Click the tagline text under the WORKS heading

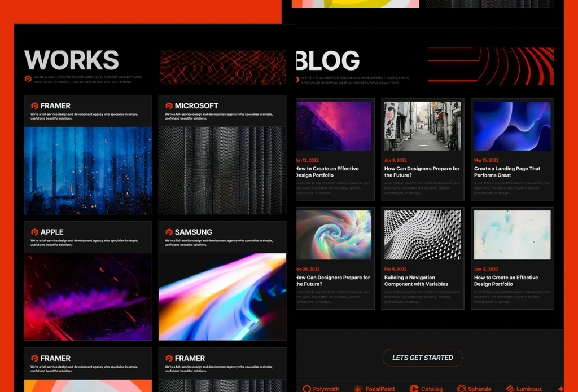point(87,80)
